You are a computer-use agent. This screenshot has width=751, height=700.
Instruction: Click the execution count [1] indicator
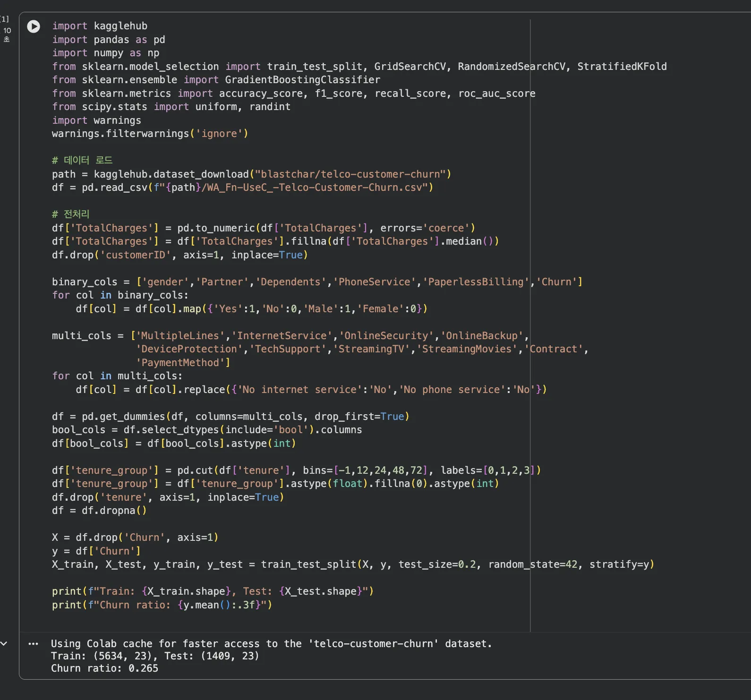click(x=5, y=19)
